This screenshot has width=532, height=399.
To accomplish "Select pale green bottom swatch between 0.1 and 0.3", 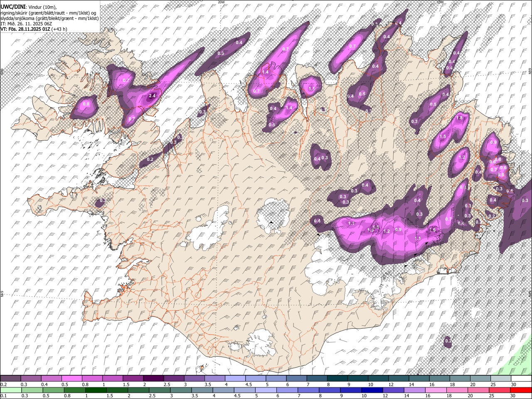I will [10, 390].
